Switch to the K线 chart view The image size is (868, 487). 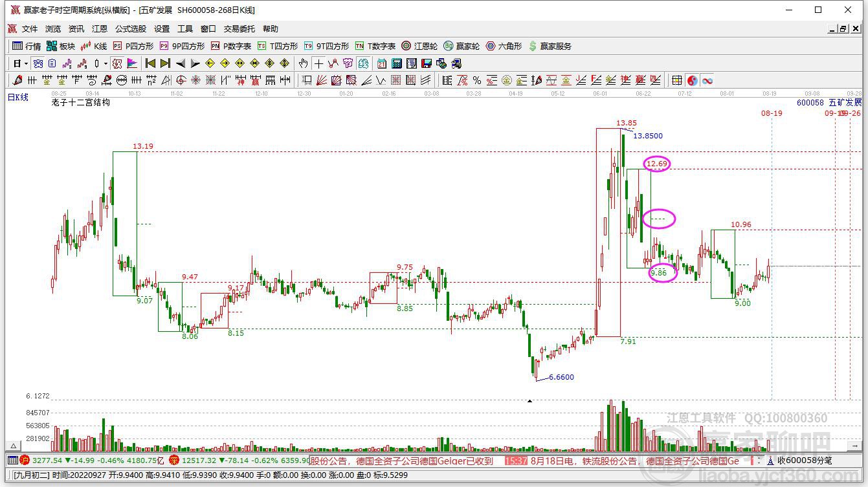click(x=95, y=46)
